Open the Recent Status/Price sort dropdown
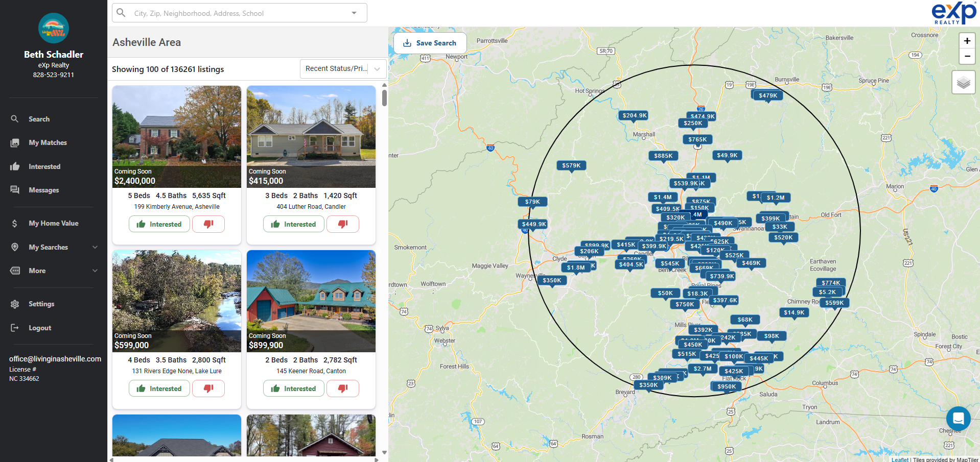 coord(343,68)
